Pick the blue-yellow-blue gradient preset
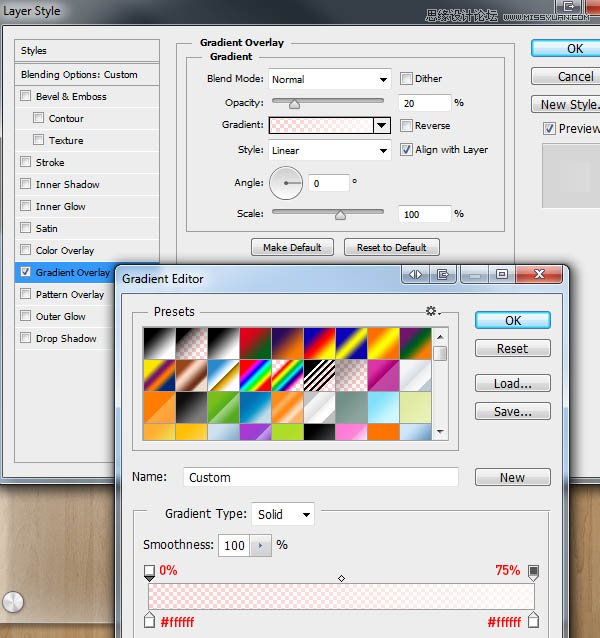Screen dimensions: 600x638 tap(351, 343)
